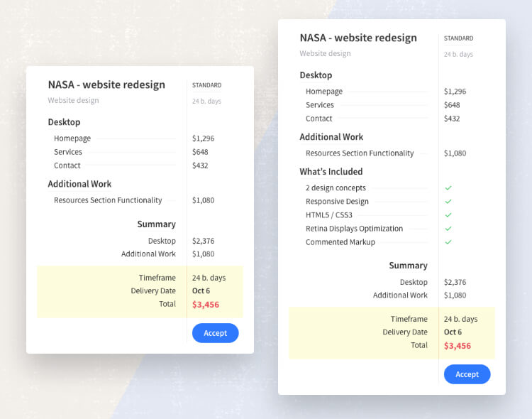This screenshot has width=532, height=419.
Task: Click Responsive Design item
Action: [337, 202]
